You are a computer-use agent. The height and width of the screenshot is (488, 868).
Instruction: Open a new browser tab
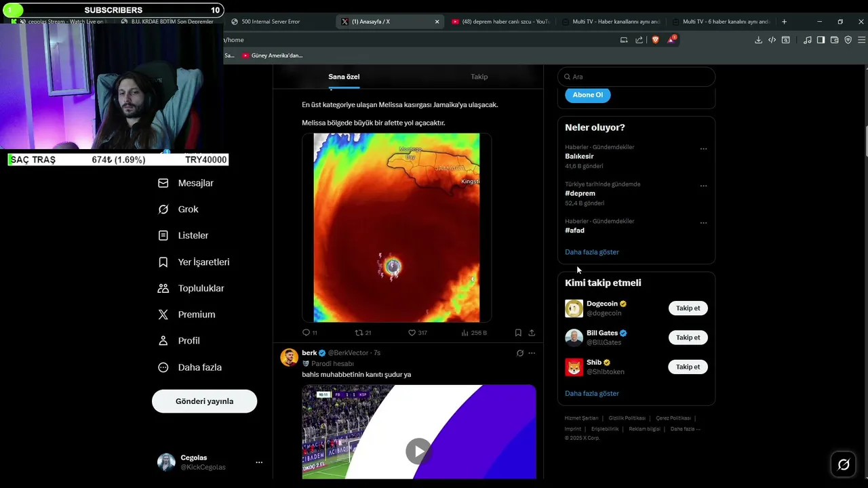coord(784,22)
